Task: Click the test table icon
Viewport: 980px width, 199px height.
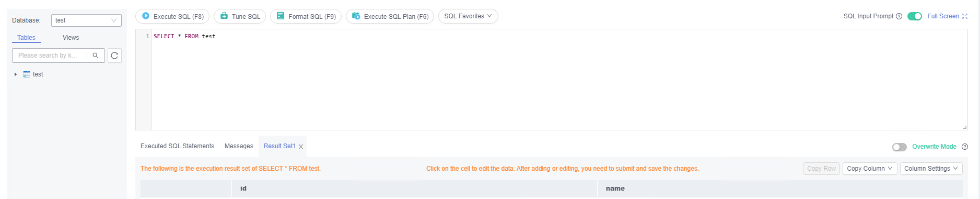Action: click(27, 74)
